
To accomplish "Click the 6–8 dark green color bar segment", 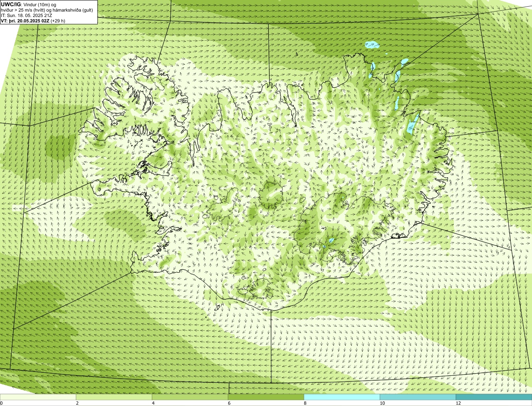I will 266,397.
